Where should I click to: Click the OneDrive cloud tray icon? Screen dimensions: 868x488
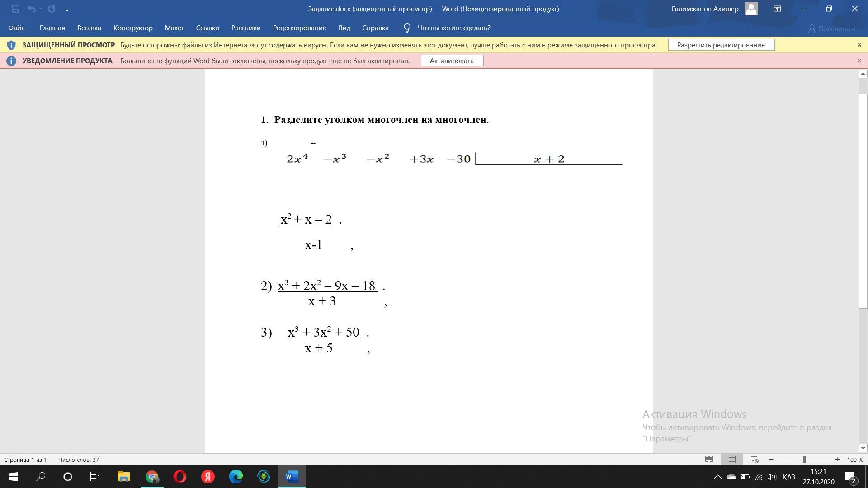(731, 477)
